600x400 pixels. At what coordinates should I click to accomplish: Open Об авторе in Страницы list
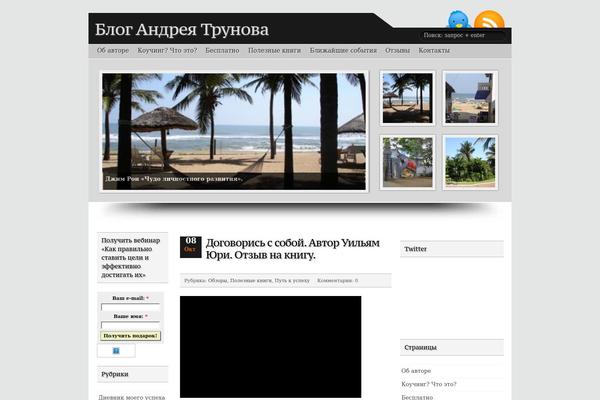click(x=416, y=371)
